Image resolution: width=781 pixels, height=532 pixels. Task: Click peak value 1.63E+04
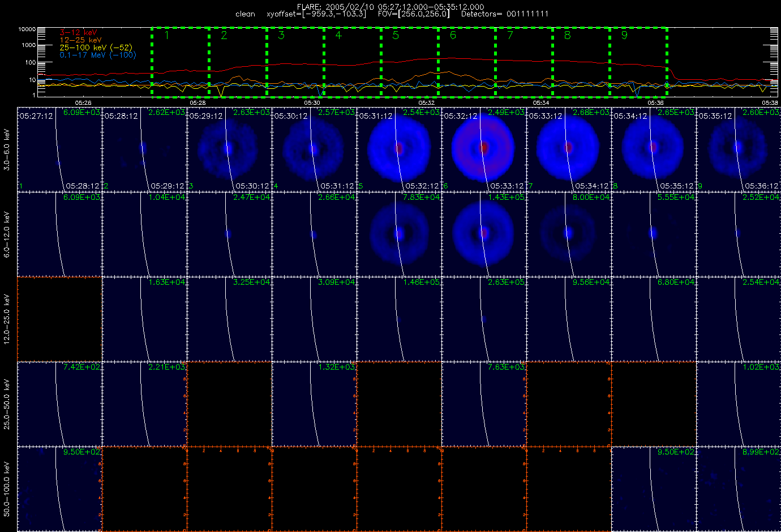(x=166, y=282)
